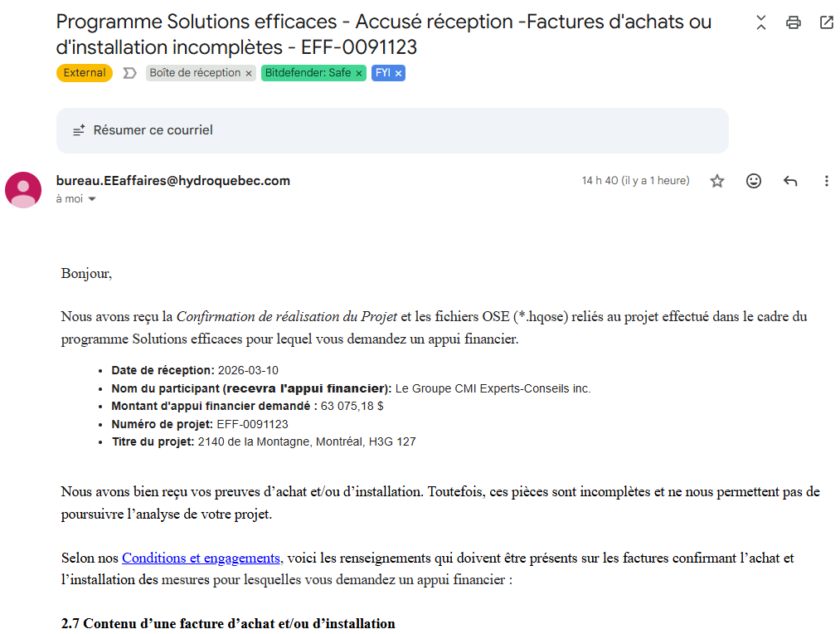Image resolution: width=840 pixels, height=634 pixels.
Task: Click Résumer ce courriel button
Action: [153, 130]
